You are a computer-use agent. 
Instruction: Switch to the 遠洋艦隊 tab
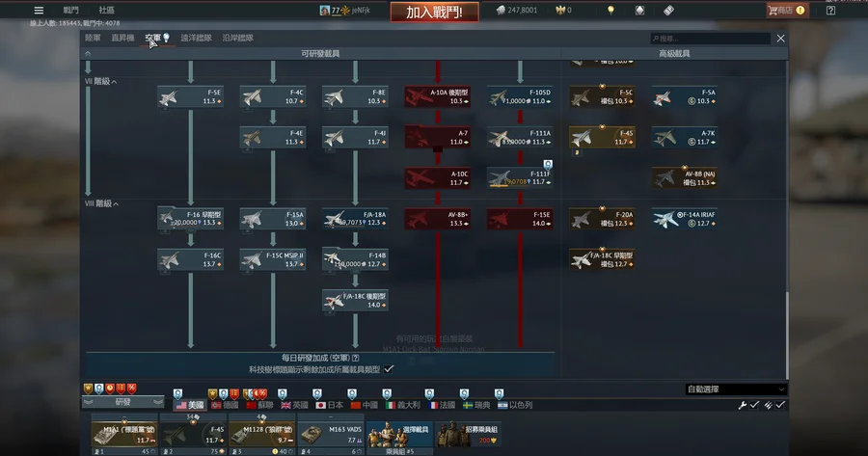point(196,38)
